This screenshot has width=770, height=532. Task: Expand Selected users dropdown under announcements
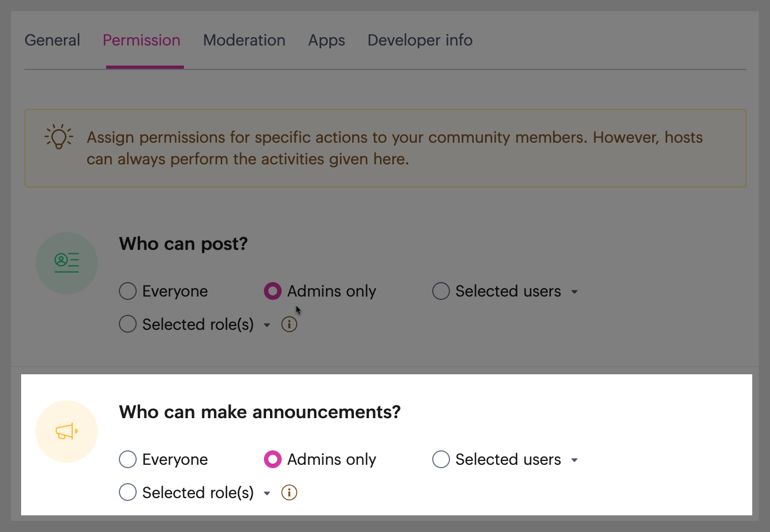click(574, 460)
